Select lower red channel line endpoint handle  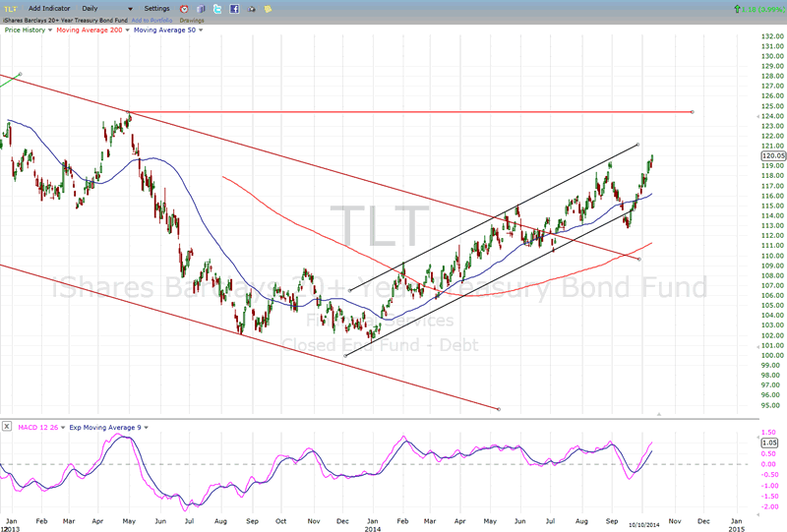click(x=499, y=409)
